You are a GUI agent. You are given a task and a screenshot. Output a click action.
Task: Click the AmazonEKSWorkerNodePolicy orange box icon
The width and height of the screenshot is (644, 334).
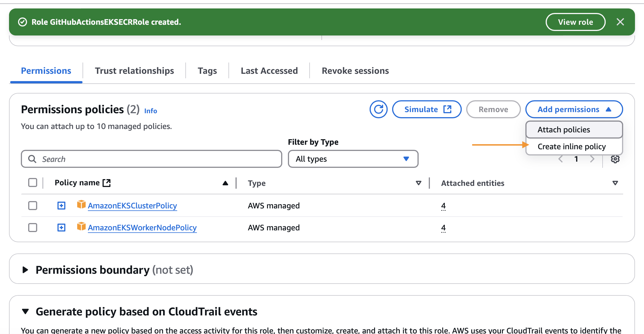(81, 226)
